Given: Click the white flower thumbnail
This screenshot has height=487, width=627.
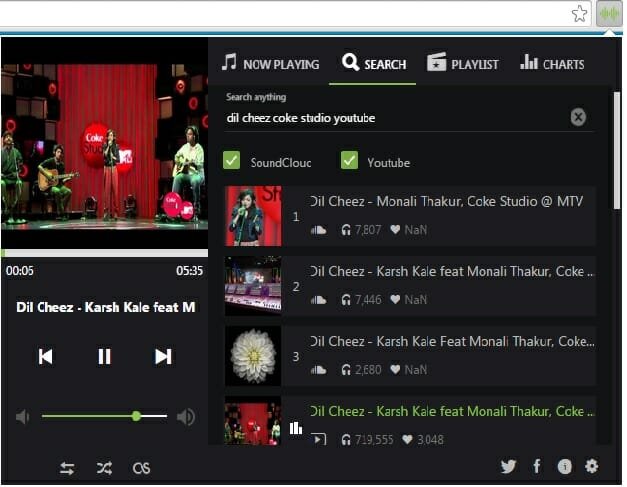Looking at the screenshot, I should (253, 356).
